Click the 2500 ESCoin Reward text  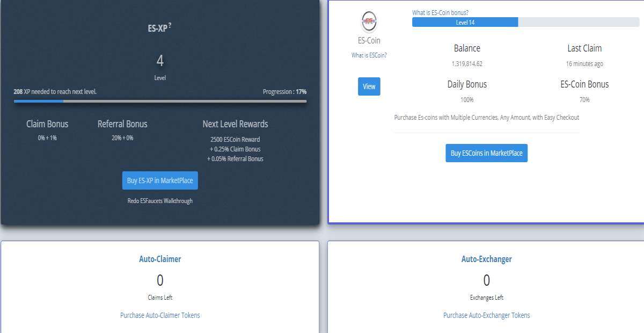point(235,140)
